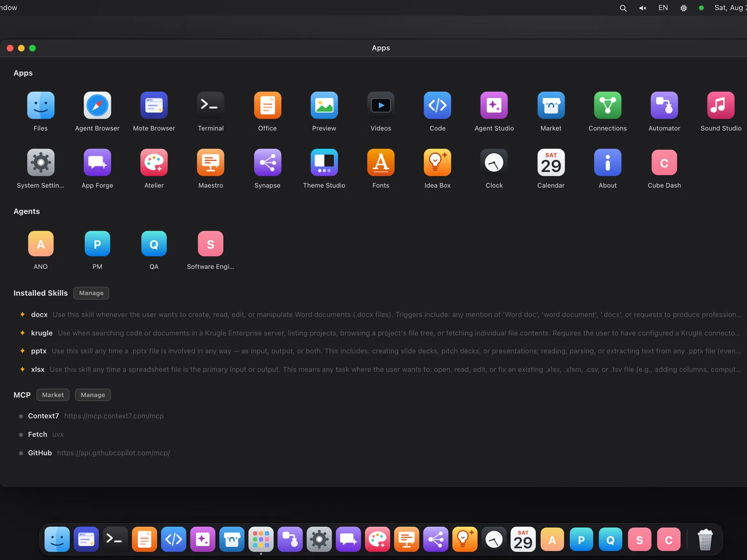This screenshot has height=560, width=747.
Task: Select the Software Engineer agent icon
Action: click(x=211, y=244)
